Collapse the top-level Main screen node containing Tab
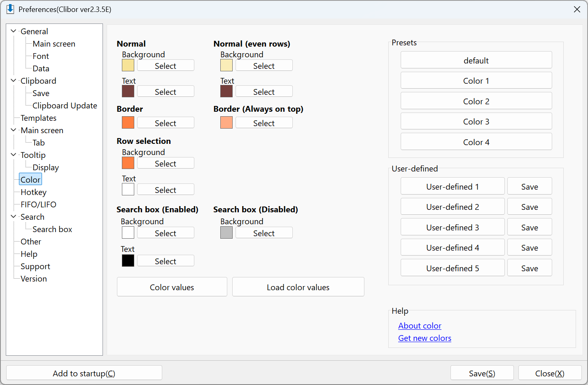The image size is (588, 385). [14, 130]
